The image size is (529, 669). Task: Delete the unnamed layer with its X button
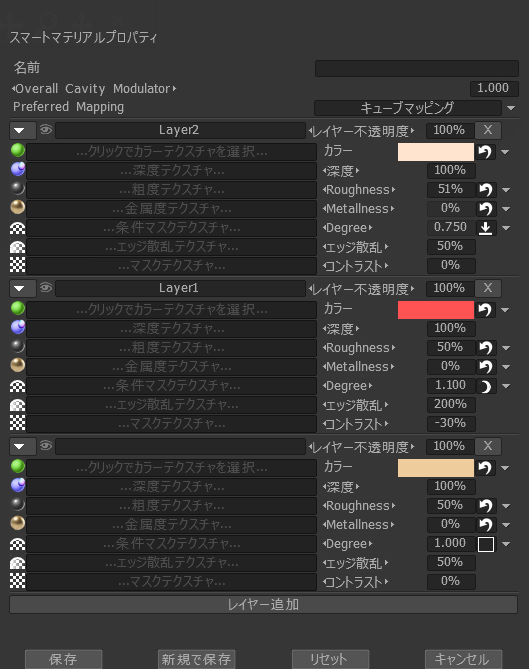pos(488,446)
